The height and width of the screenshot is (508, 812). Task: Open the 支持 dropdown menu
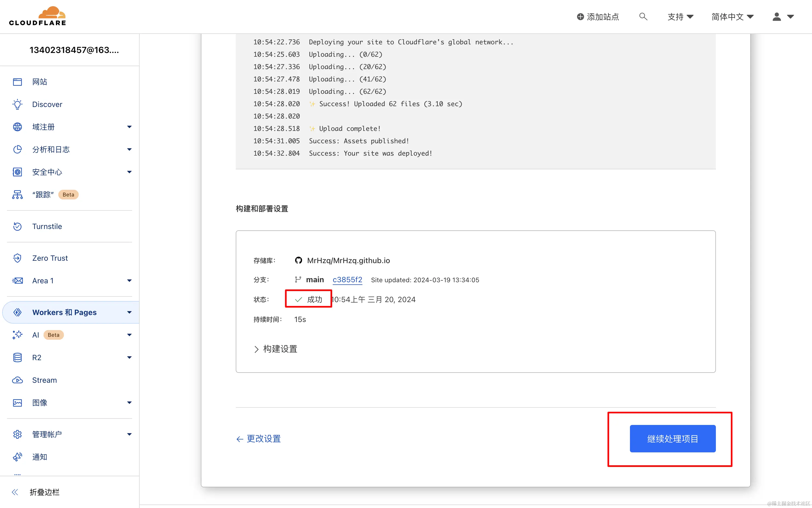680,17
